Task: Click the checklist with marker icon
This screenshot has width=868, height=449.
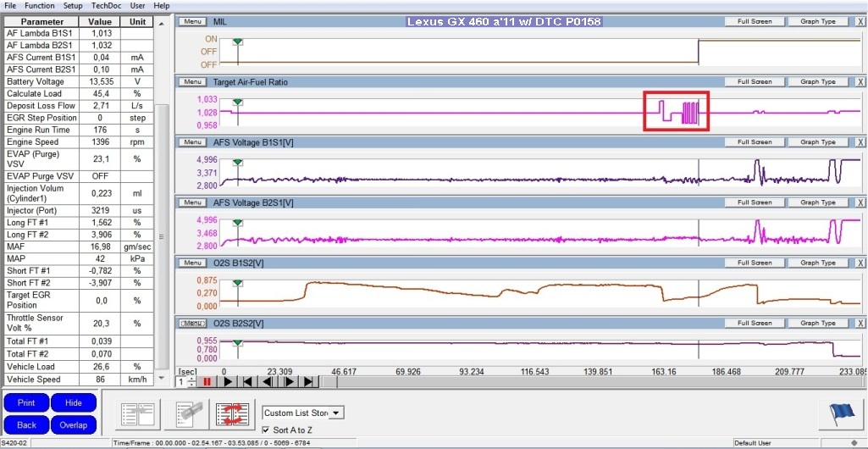Action: tap(186, 414)
